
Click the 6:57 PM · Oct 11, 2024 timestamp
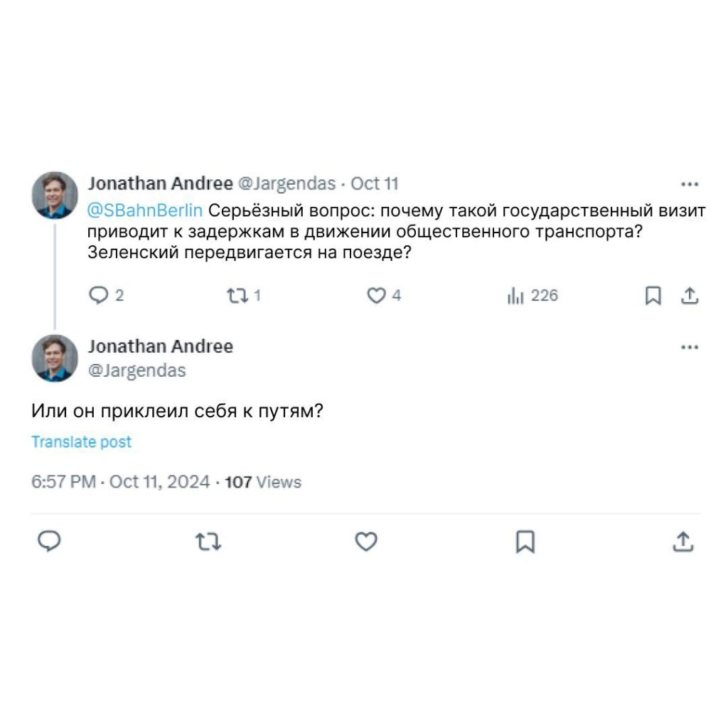pyautogui.click(x=120, y=482)
